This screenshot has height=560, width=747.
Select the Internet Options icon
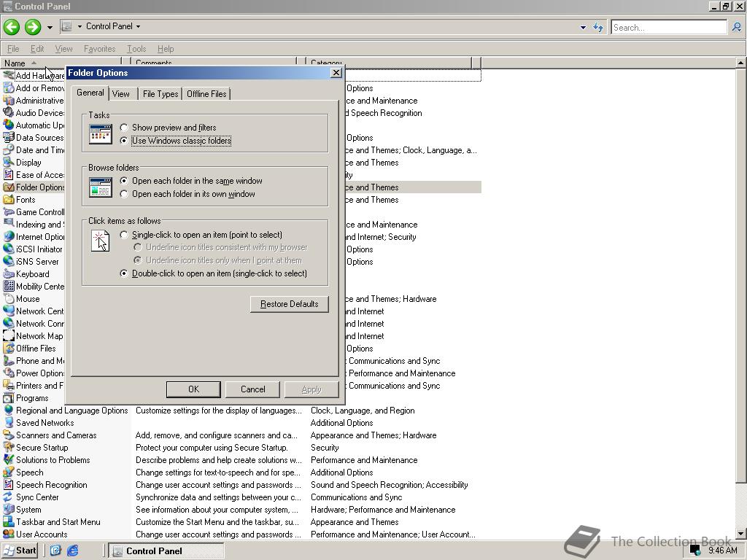[9, 237]
